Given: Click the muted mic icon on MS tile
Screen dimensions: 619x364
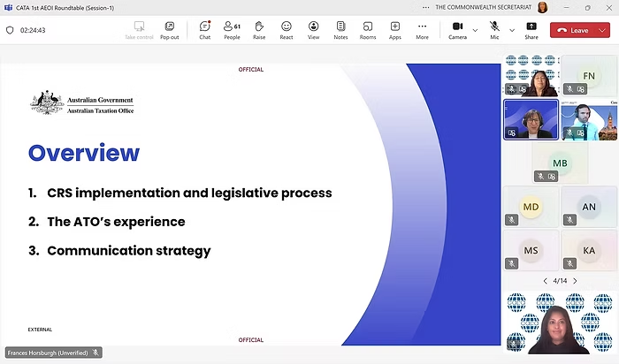Looking at the screenshot, I should click(512, 263).
